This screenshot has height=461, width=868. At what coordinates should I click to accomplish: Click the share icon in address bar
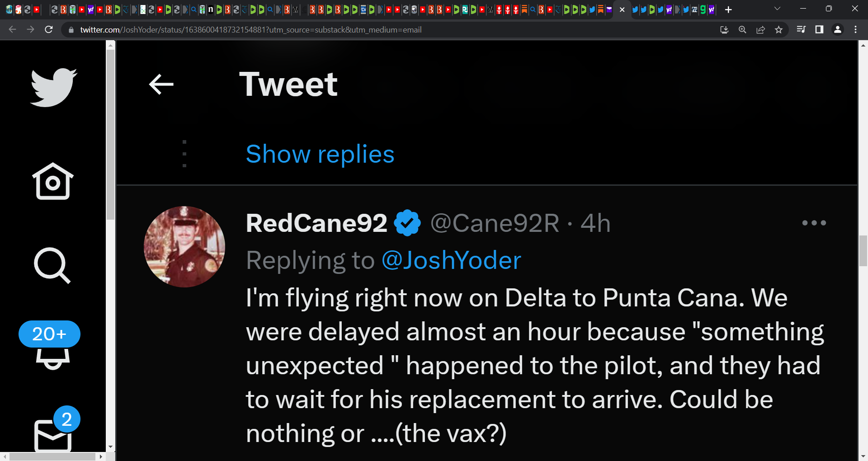(x=761, y=29)
